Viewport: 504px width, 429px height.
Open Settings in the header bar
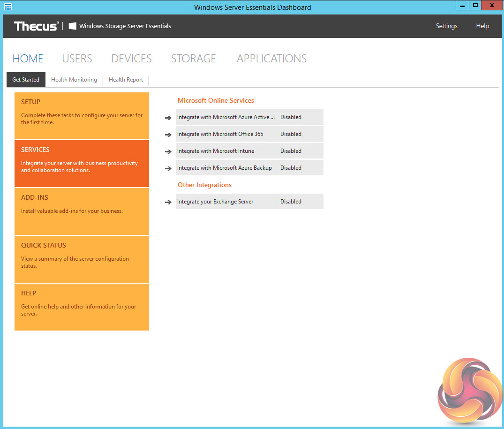point(446,26)
